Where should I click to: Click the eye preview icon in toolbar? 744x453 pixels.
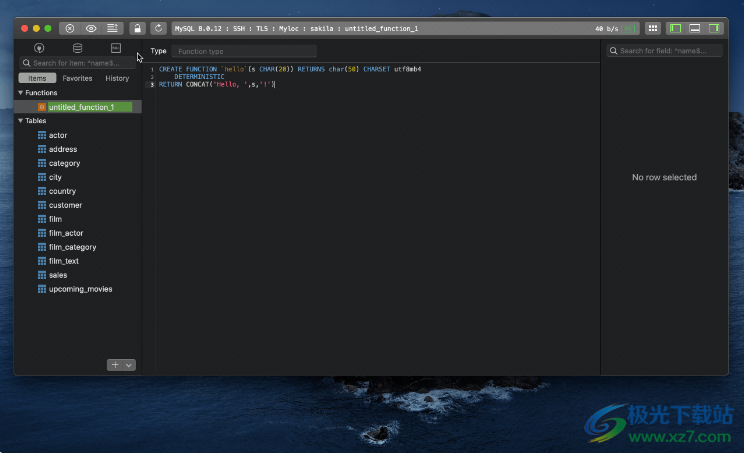click(91, 29)
